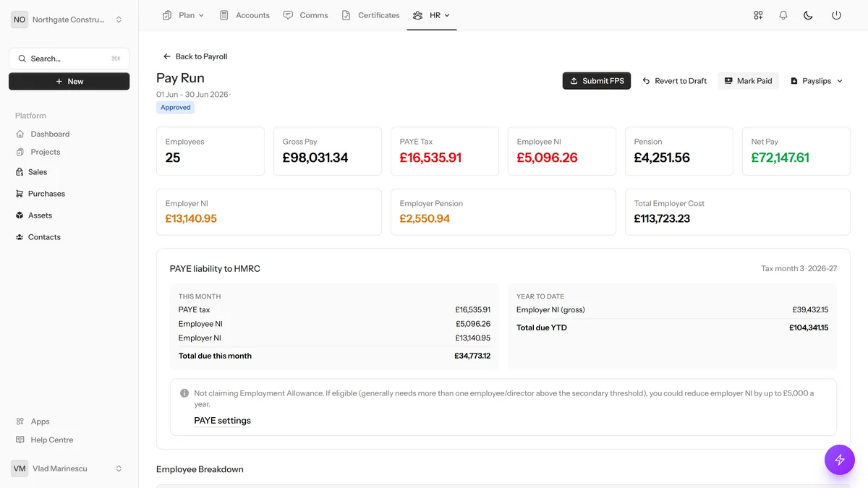Click the Apps icon in sidebar
This screenshot has height=488, width=868.
pos(20,421)
